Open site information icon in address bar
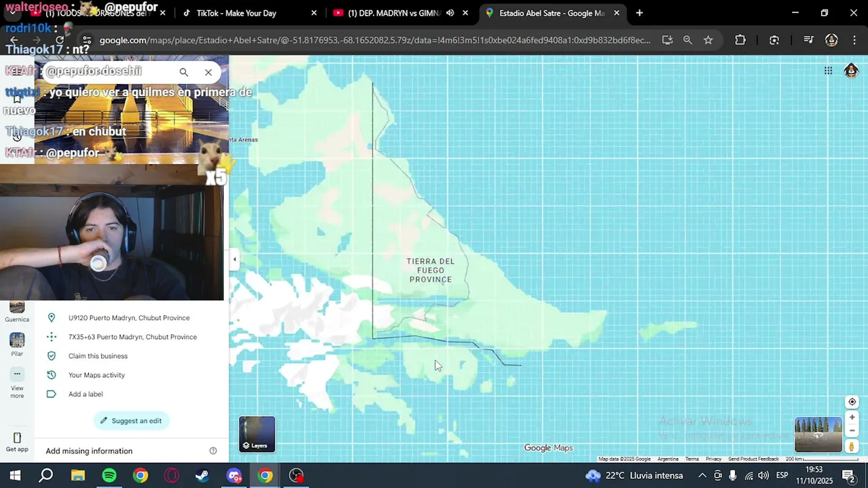Image resolution: width=868 pixels, height=488 pixels. point(85,40)
